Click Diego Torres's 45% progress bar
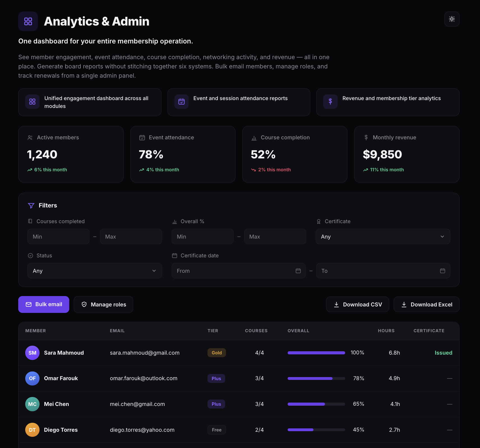 (x=316, y=430)
